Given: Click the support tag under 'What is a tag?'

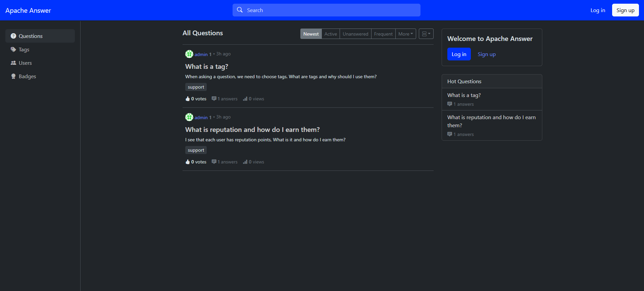Looking at the screenshot, I should 196,87.
